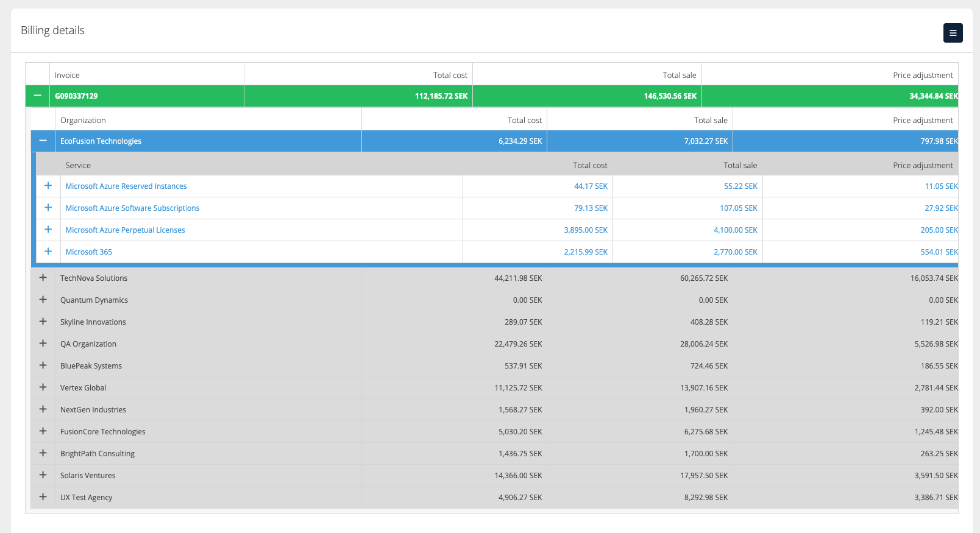Collapse invoice G090337129 row

tap(38, 96)
